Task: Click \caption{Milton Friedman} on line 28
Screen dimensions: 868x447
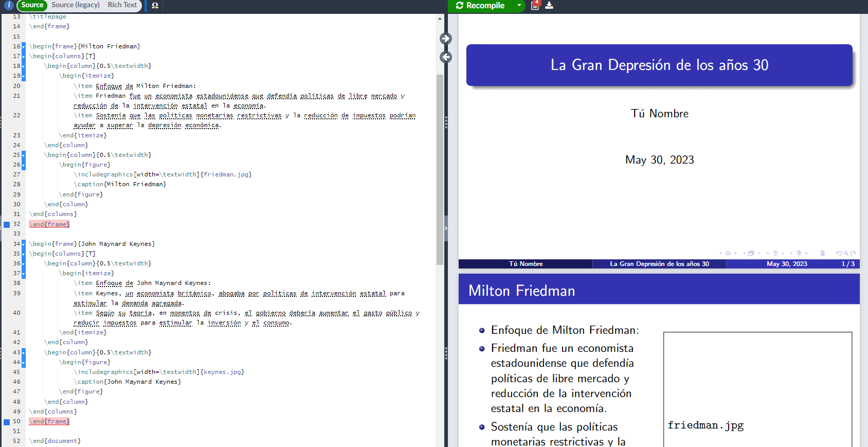Action: coord(120,185)
